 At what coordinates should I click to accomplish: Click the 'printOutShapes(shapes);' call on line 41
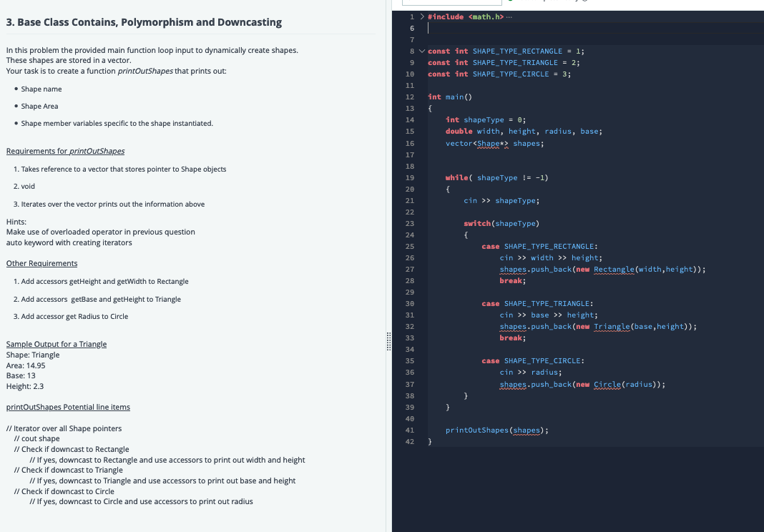(497, 430)
